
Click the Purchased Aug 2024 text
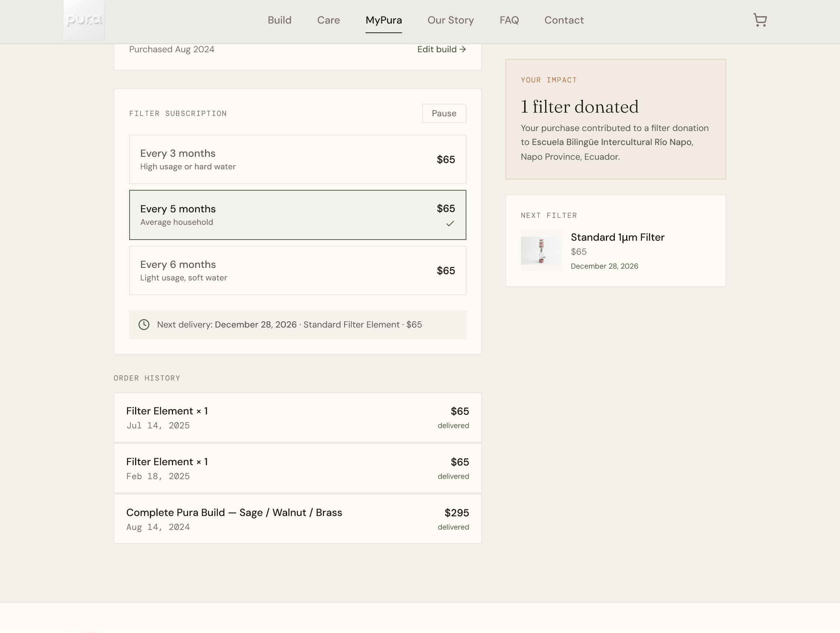(x=172, y=49)
